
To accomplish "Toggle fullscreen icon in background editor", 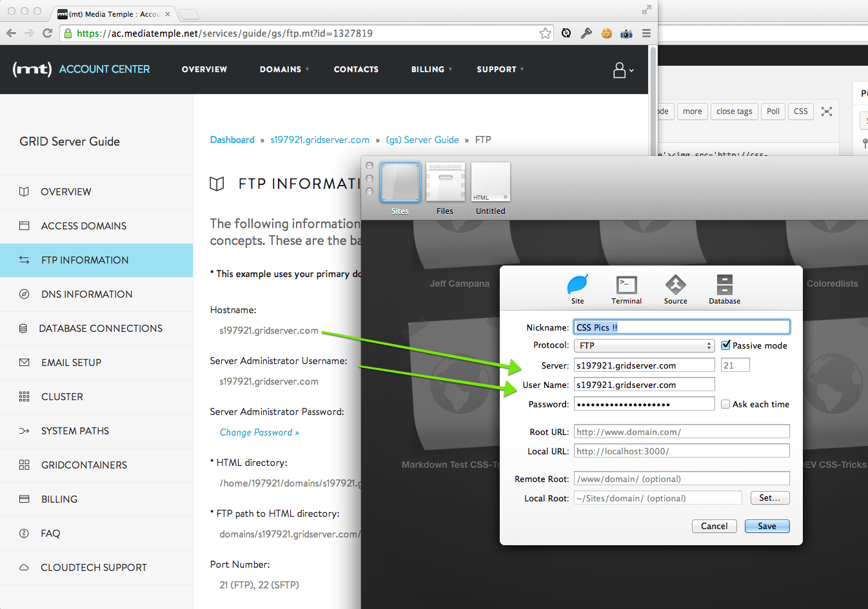I will (827, 111).
